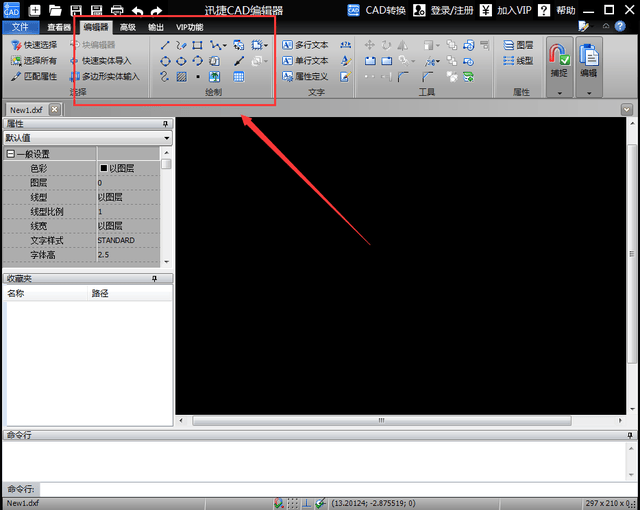Click the blue question-mark help icon
This screenshot has height=510, width=640.
coord(620,27)
